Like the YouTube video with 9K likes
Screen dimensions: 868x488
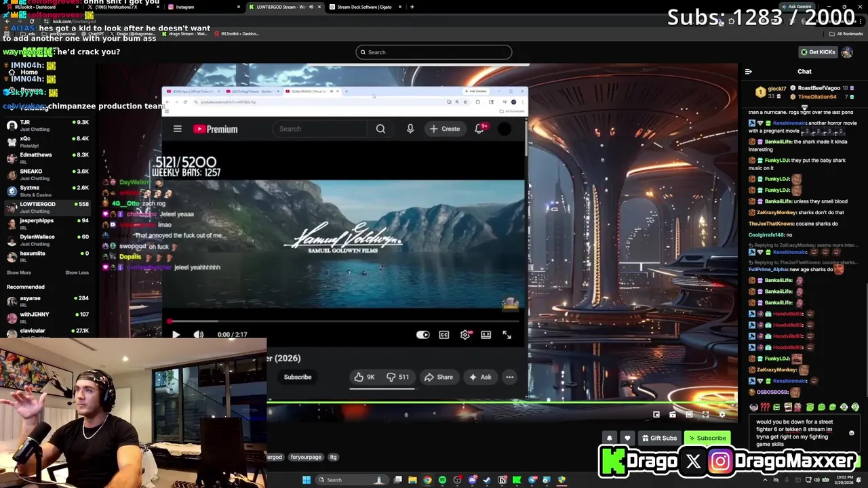pyautogui.click(x=364, y=377)
